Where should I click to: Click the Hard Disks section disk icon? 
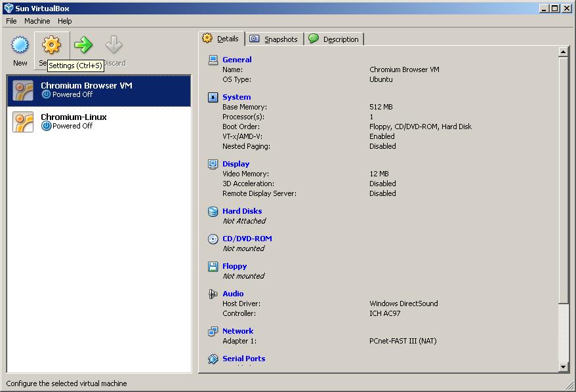213,212
